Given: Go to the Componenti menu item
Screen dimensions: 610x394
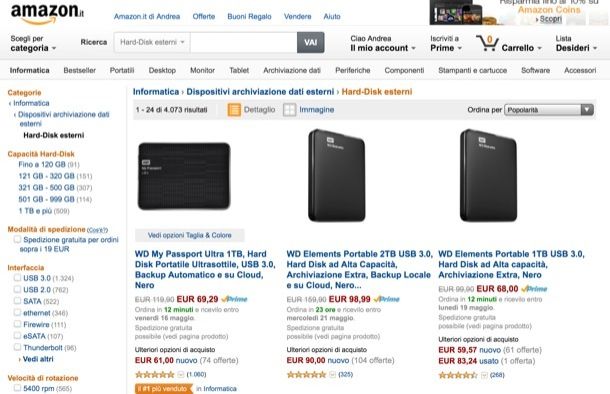Looking at the screenshot, I should click(x=404, y=70).
